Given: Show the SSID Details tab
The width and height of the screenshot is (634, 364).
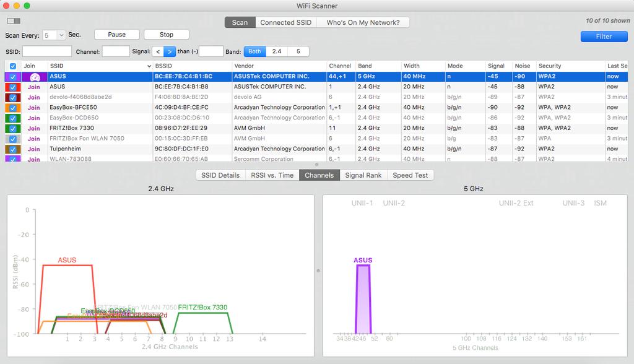Looking at the screenshot, I should (x=220, y=175).
